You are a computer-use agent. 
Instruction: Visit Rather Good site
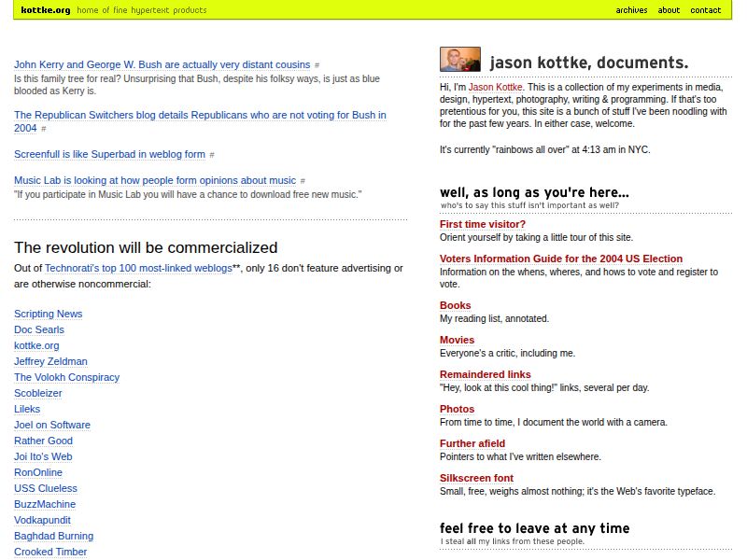click(43, 441)
